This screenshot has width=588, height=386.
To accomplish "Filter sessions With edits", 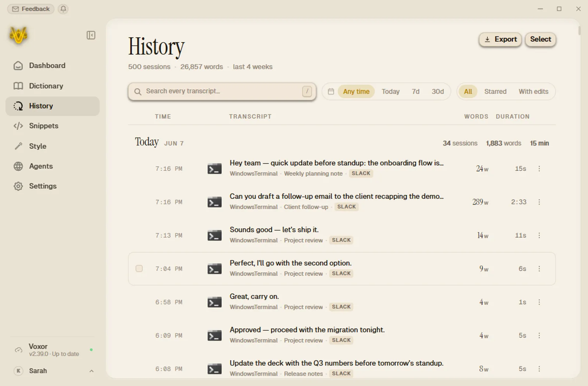I will (533, 92).
